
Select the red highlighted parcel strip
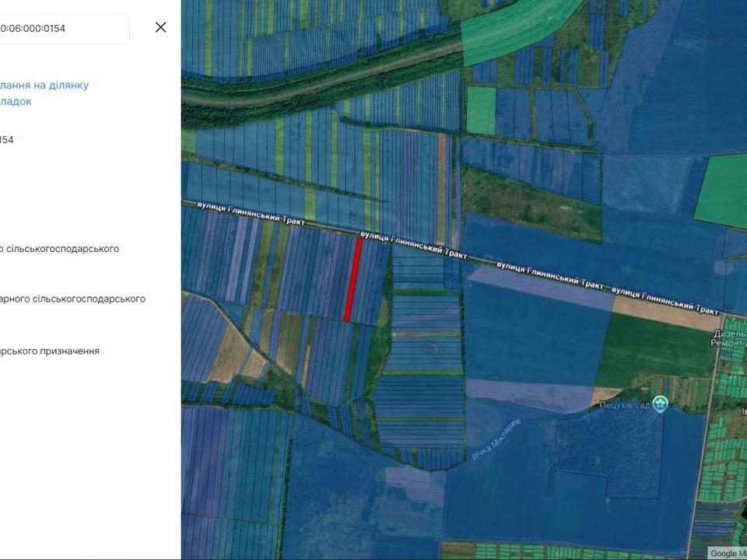click(x=353, y=279)
